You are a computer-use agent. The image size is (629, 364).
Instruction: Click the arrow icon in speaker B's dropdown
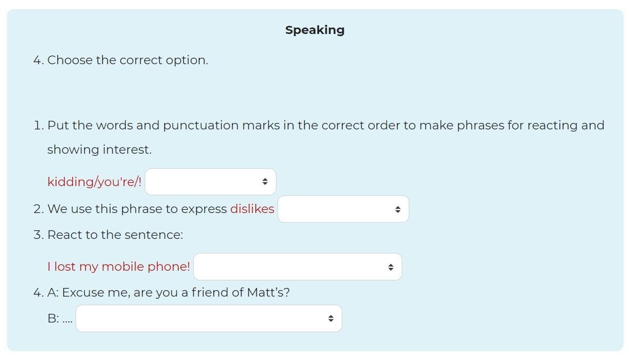tap(330, 319)
